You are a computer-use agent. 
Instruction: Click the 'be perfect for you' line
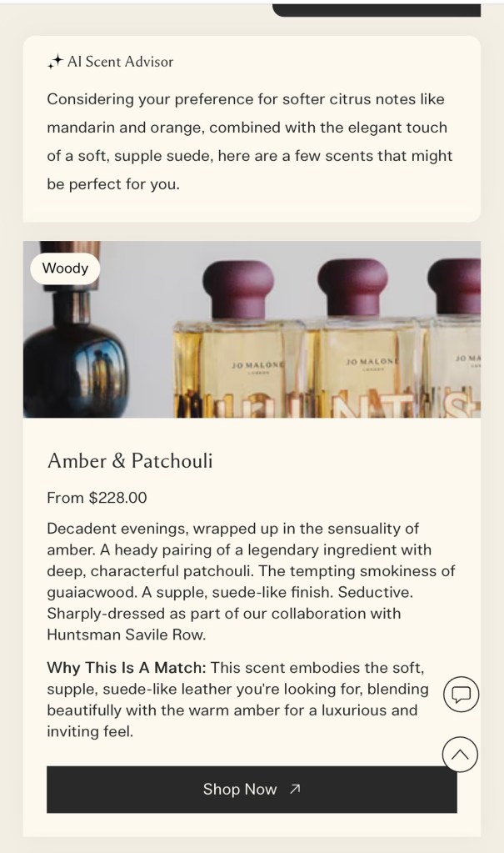point(113,184)
